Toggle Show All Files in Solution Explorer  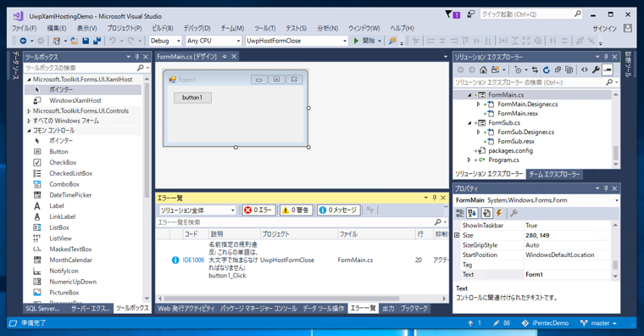click(569, 70)
